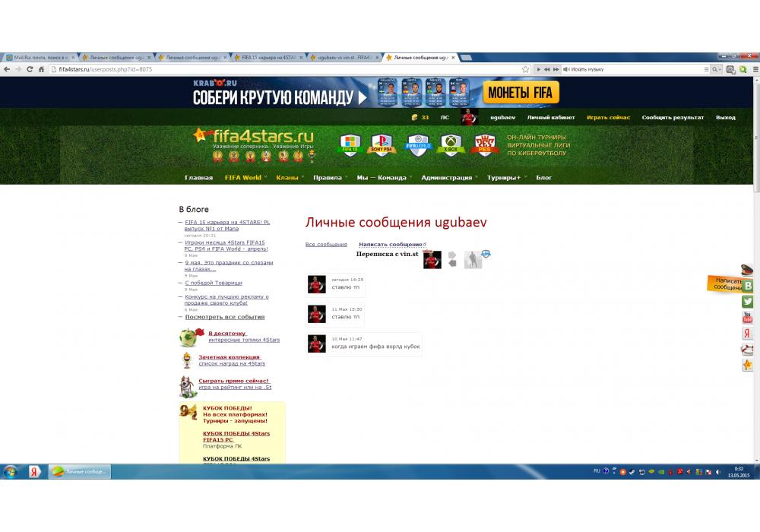Screen dimensions: 760x532
Task: Switch to the 'ugubaev vs vin.st' browser tab
Action: click(344, 58)
